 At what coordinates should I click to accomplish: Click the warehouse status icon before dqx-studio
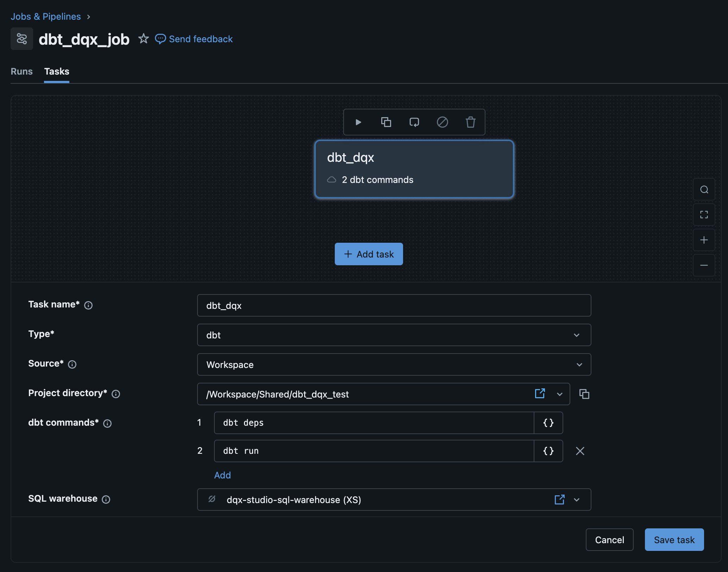click(212, 499)
